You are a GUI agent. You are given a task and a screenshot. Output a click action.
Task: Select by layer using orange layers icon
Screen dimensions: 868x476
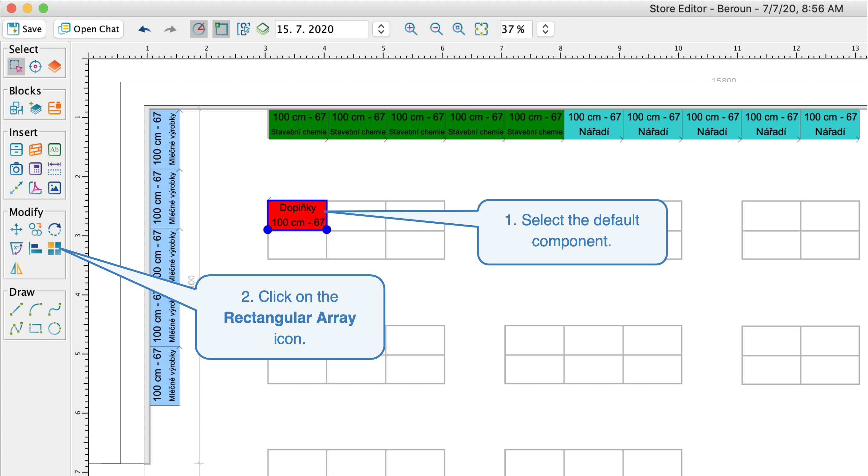(54, 66)
